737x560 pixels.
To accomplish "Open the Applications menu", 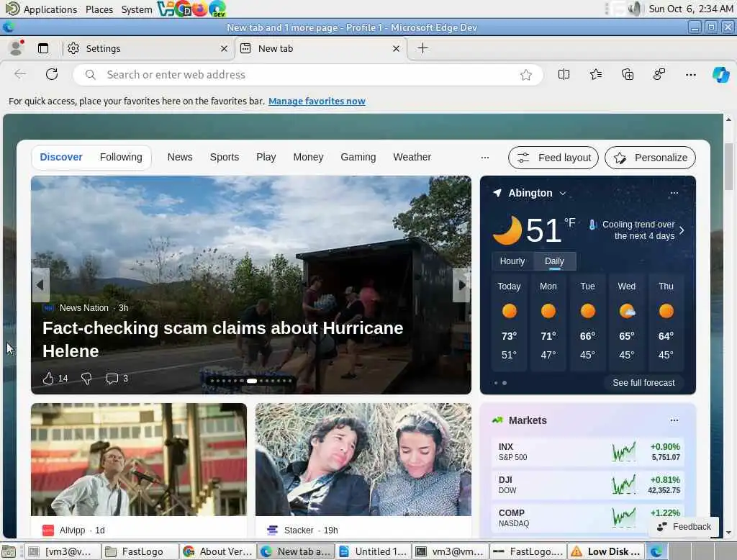I will click(41, 9).
